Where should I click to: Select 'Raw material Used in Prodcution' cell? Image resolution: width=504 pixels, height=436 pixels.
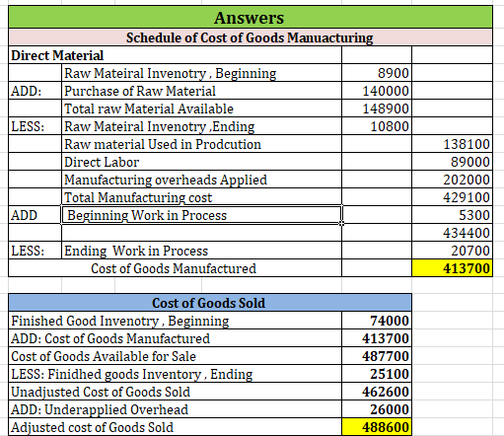(201, 144)
